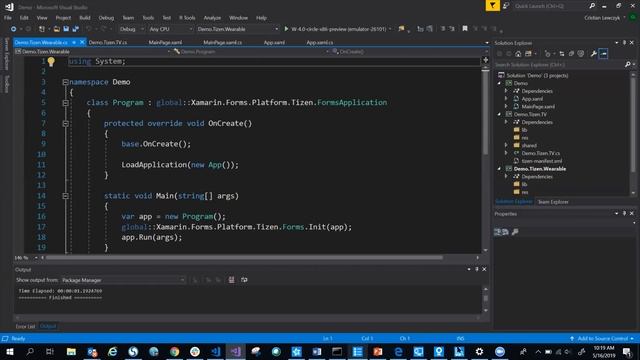Open Chrome from the taskbar
The height and width of the screenshot is (360, 640).
174,351
